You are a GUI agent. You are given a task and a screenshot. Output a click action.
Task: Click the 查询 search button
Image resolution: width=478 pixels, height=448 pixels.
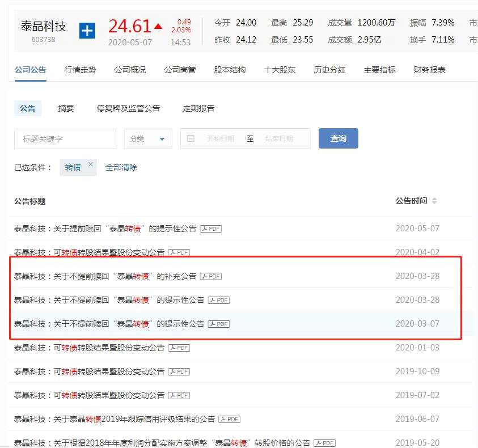(339, 138)
